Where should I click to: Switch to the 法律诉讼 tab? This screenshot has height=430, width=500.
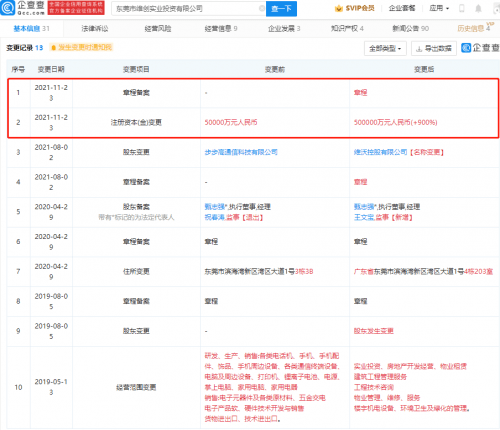pos(95,29)
